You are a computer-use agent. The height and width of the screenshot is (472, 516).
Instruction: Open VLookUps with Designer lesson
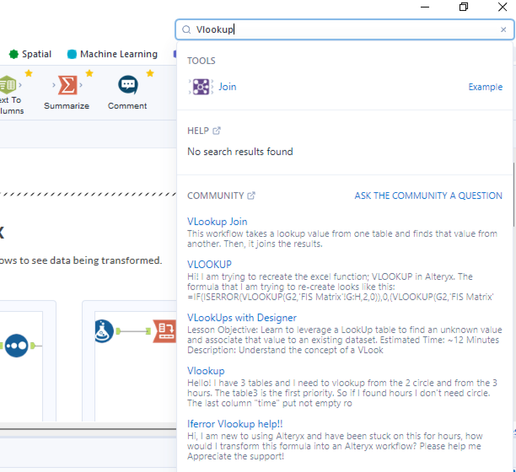coord(242,317)
